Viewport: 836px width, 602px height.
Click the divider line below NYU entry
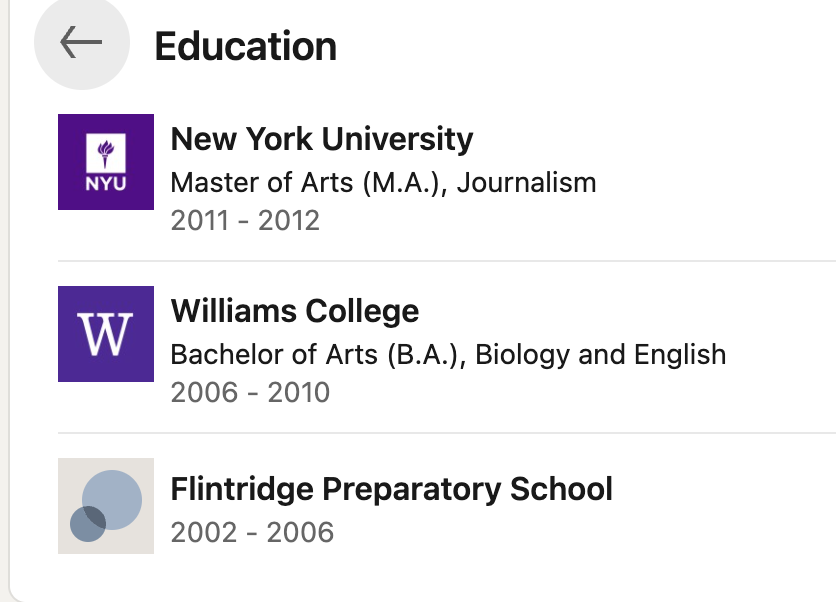point(446,261)
